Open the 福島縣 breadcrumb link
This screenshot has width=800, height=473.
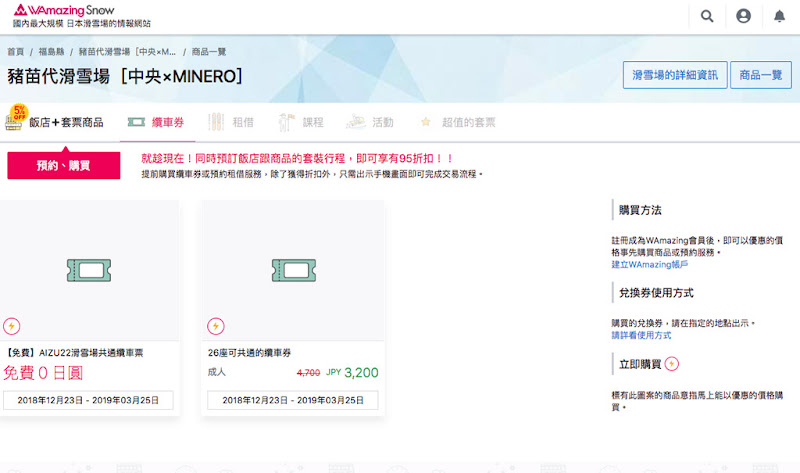click(51, 52)
